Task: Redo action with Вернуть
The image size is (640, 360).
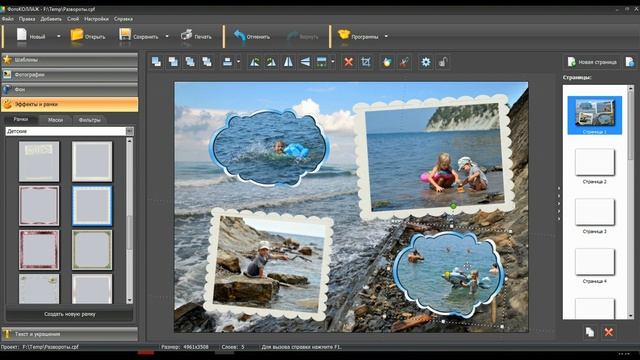Action: [x=302, y=36]
